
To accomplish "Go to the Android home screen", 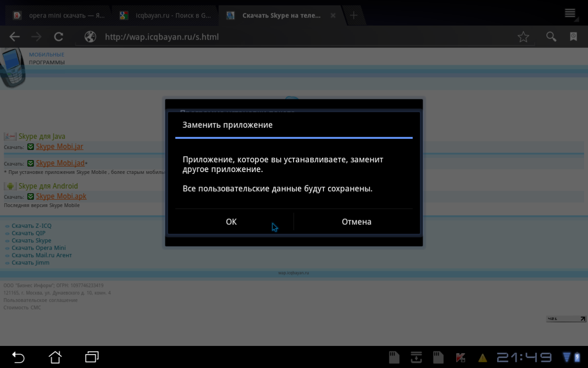I will pos(55,357).
